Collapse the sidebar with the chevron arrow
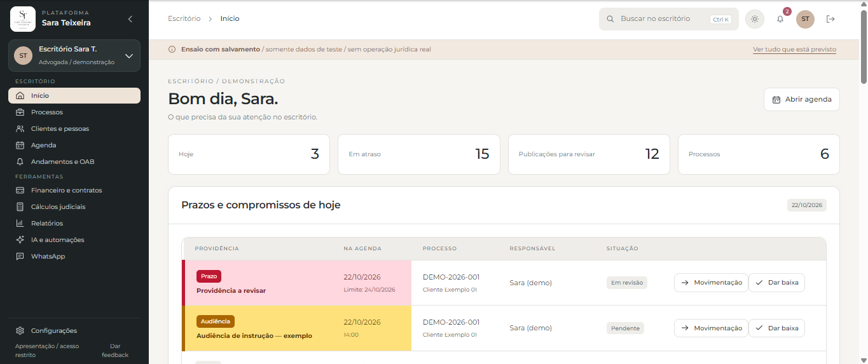868x364 pixels. click(x=130, y=19)
